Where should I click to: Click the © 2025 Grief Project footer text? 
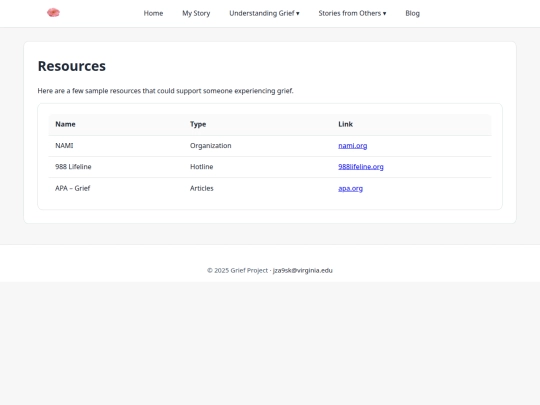click(237, 270)
